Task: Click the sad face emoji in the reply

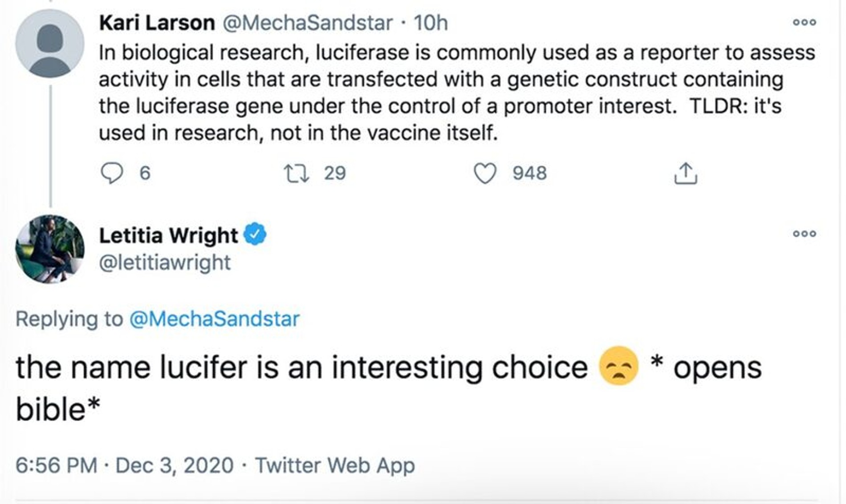Action: pyautogui.click(x=618, y=366)
